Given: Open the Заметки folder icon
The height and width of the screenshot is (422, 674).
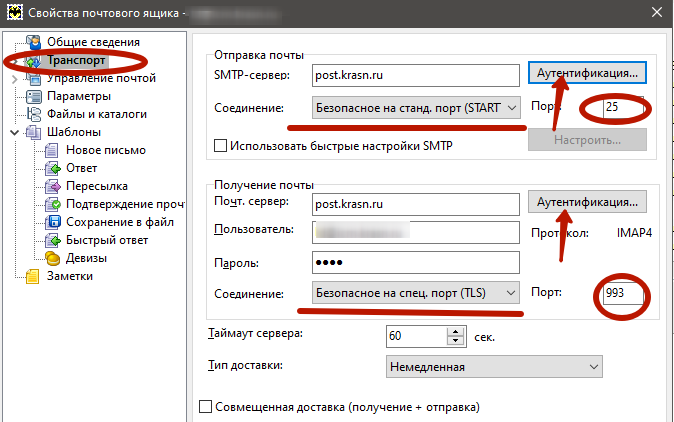Looking at the screenshot, I should pyautogui.click(x=35, y=276).
